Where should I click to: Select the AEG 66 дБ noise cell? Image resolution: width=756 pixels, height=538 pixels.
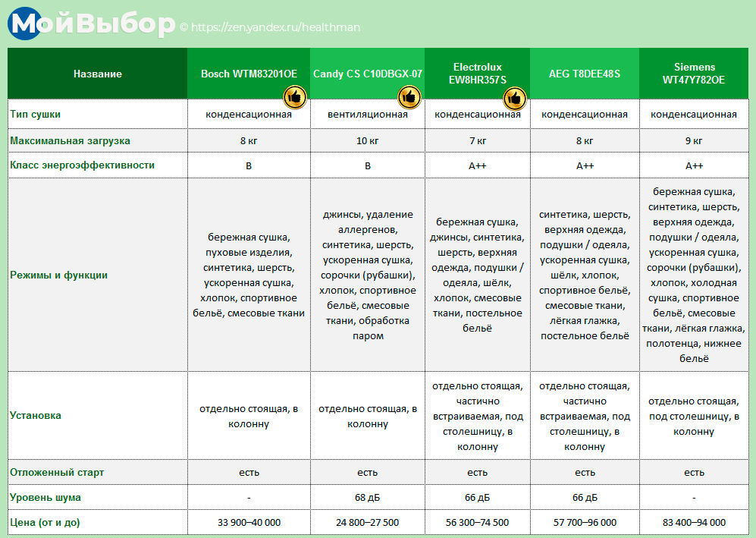(585, 498)
